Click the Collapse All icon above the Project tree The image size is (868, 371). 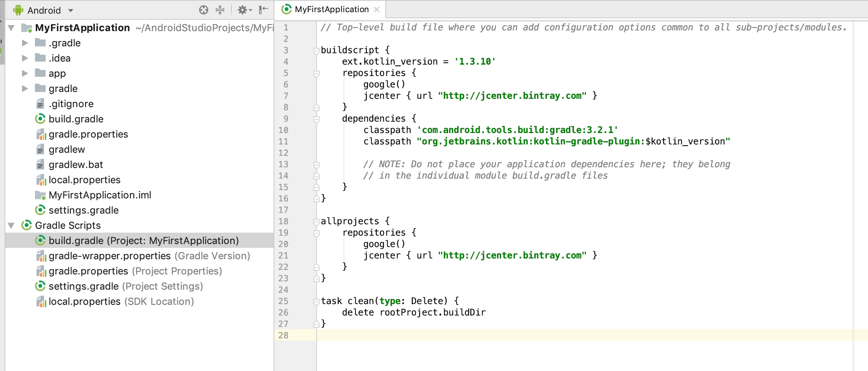(220, 10)
